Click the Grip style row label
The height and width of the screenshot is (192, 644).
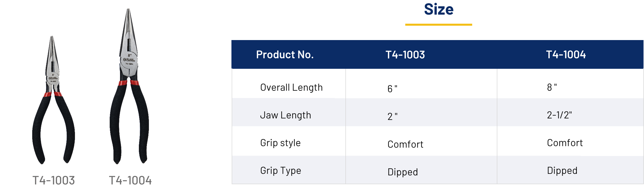tap(280, 143)
